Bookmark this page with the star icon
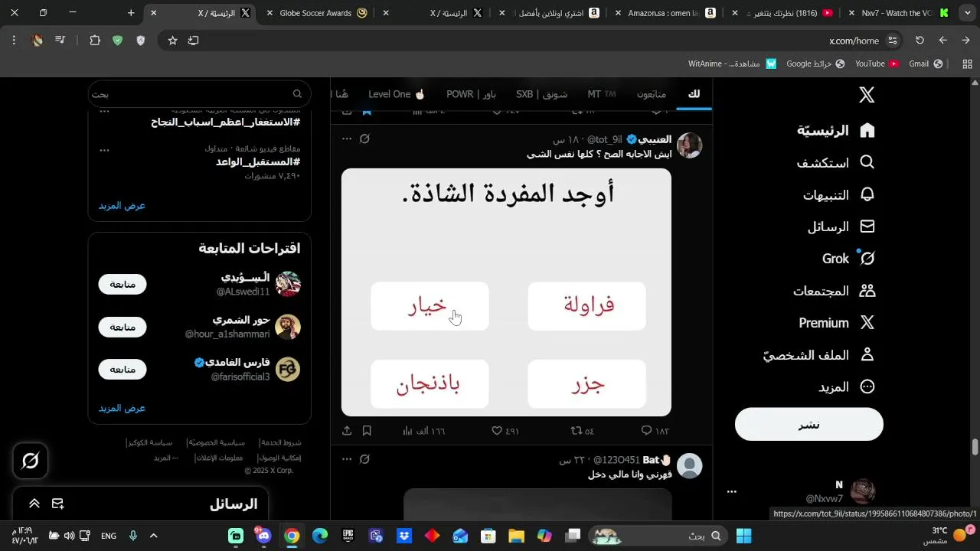The width and height of the screenshot is (980, 551). pos(172,41)
